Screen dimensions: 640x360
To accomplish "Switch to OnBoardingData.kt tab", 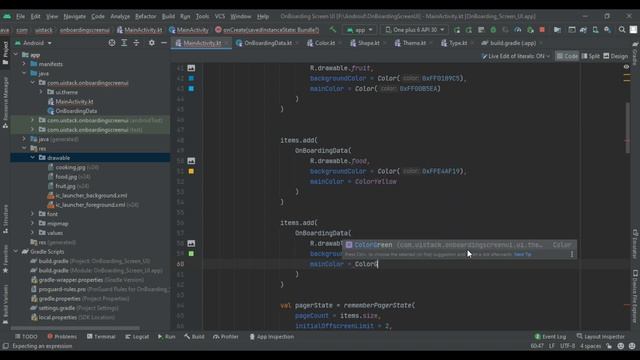I will point(268,43).
